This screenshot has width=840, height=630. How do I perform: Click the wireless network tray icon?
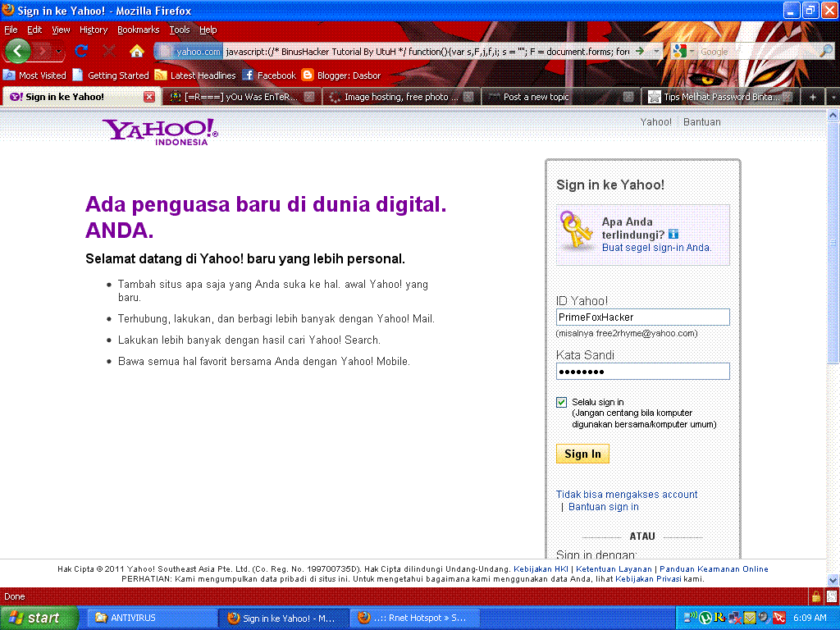[x=691, y=618]
